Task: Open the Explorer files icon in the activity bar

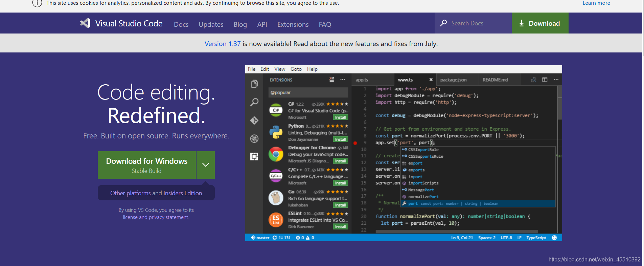Action: coord(254,84)
